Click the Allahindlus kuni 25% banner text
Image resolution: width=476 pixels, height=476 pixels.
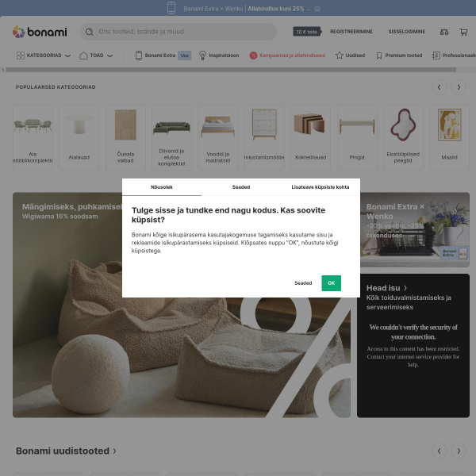point(275,9)
